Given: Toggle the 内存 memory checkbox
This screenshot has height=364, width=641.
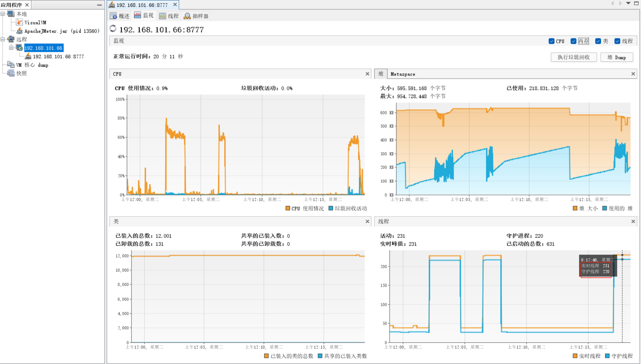Looking at the screenshot, I should (573, 41).
